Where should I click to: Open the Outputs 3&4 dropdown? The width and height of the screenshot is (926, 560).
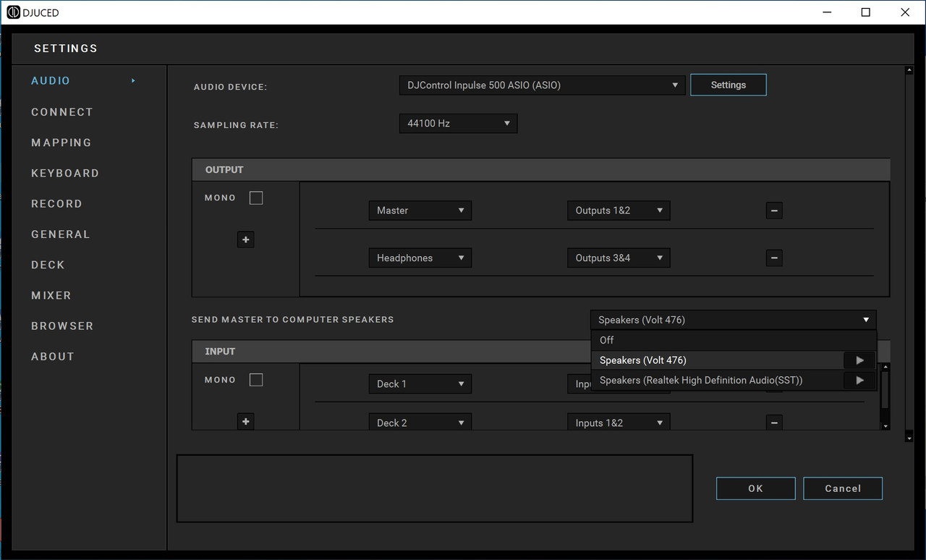[619, 258]
